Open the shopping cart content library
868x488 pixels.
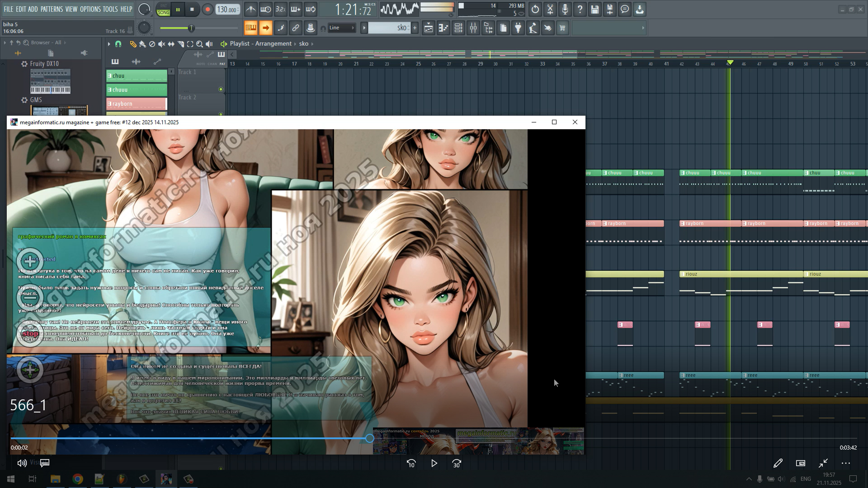coord(563,28)
